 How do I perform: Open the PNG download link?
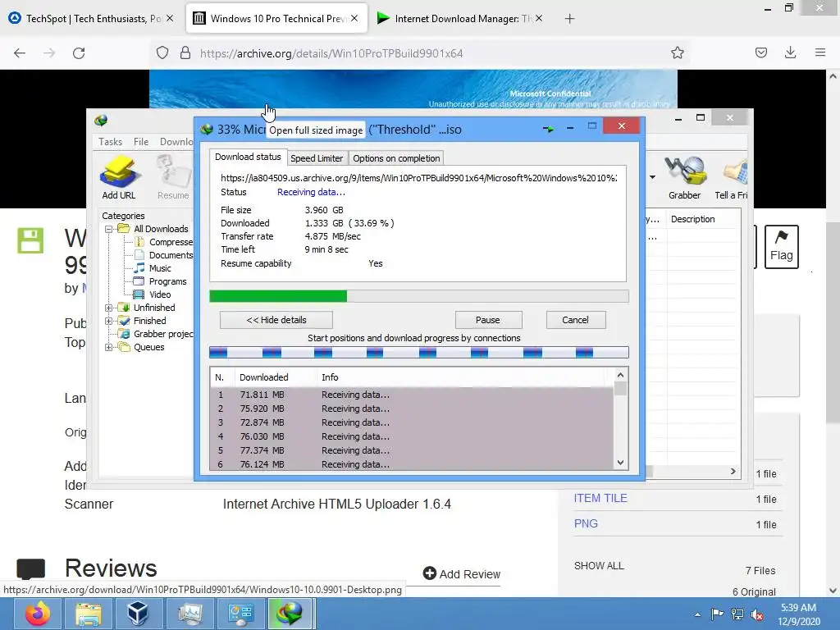[586, 523]
